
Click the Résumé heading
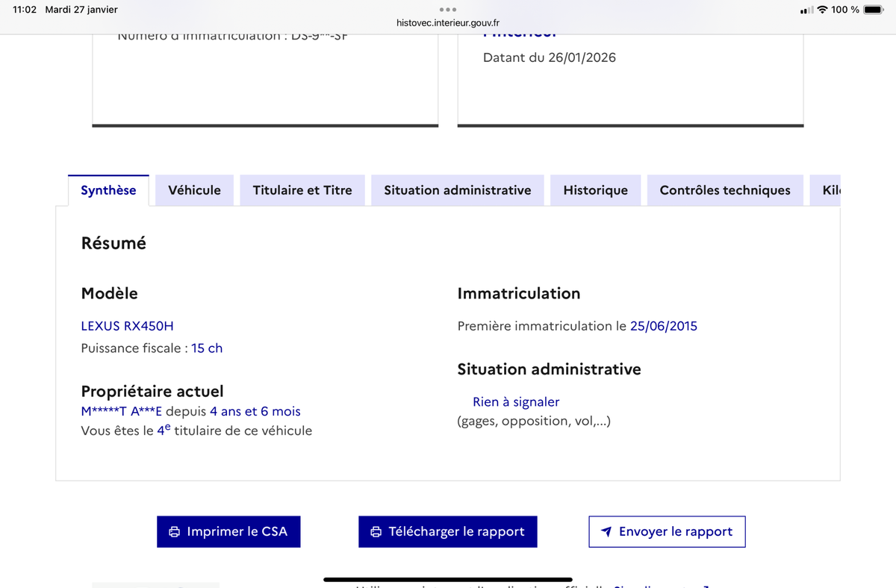[x=113, y=243]
